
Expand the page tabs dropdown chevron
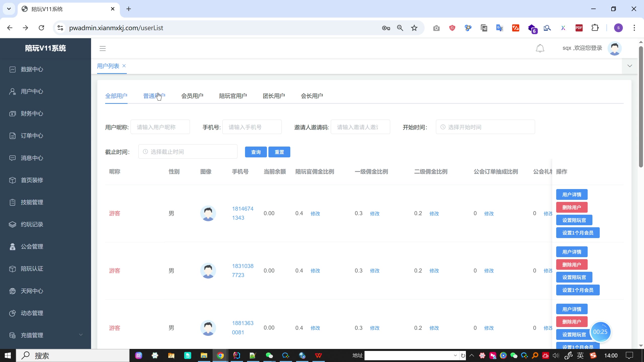click(630, 66)
